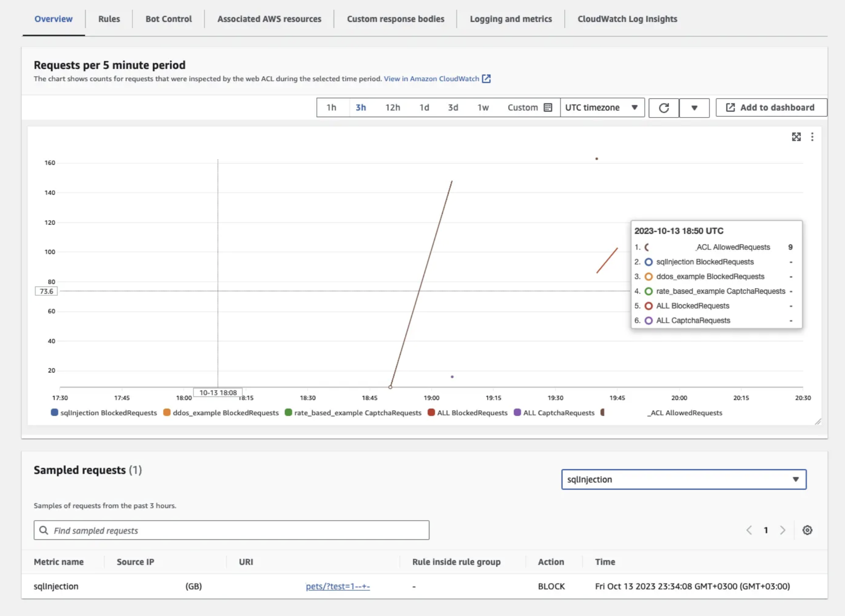
Task: Click the chart resize handle corner
Action: [x=818, y=421]
